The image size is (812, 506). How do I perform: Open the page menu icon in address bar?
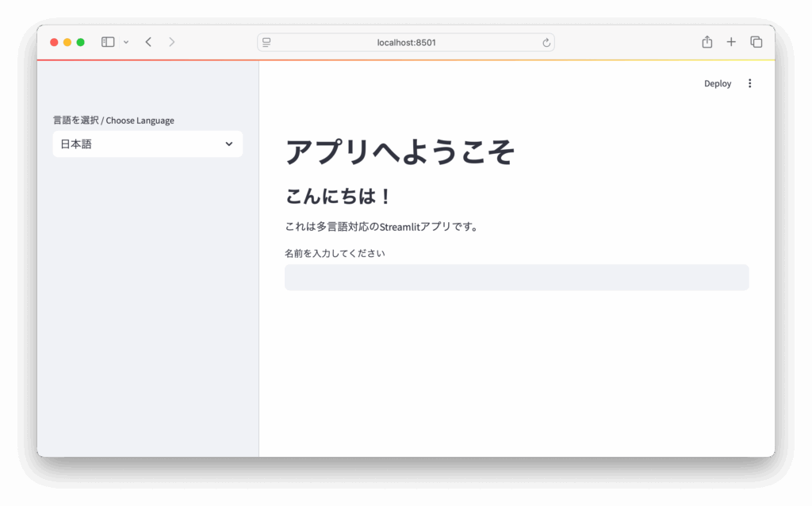266,42
